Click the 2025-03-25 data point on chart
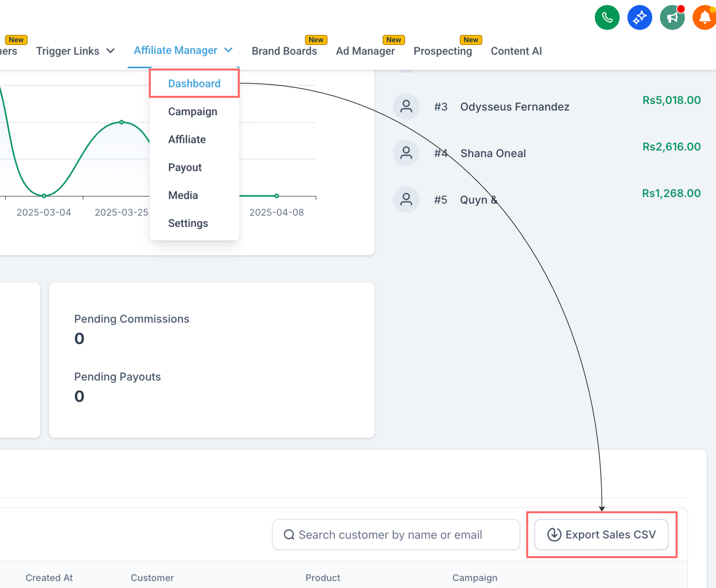The width and height of the screenshot is (716, 588). [x=121, y=122]
